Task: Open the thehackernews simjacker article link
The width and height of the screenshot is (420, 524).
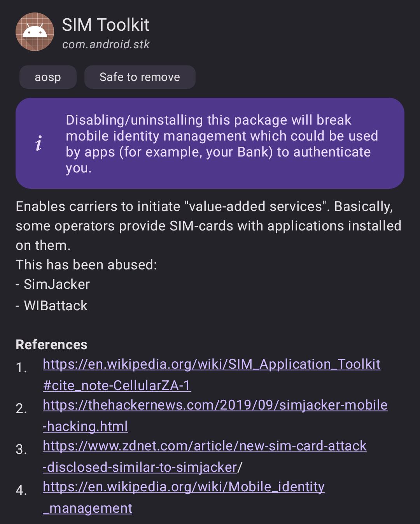Action: (215, 405)
